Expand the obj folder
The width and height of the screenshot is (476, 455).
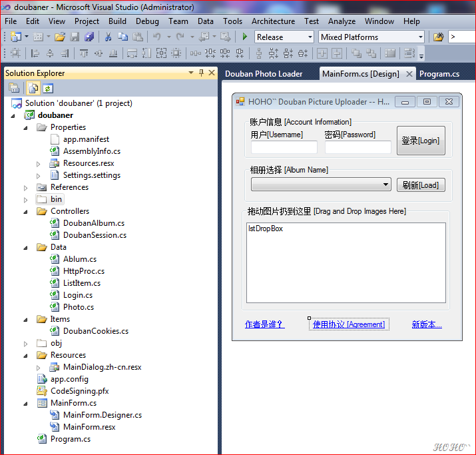26,344
